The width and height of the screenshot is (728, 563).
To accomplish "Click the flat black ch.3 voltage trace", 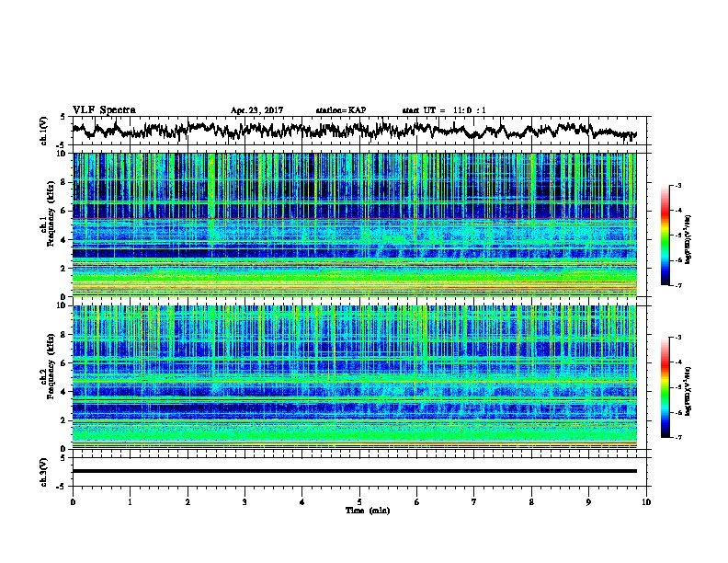I will coord(355,471).
